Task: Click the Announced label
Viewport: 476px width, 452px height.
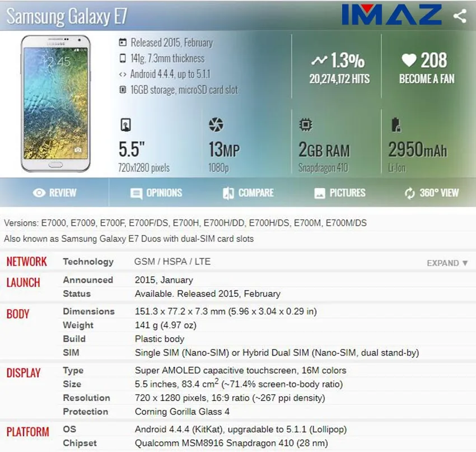Action: point(88,280)
